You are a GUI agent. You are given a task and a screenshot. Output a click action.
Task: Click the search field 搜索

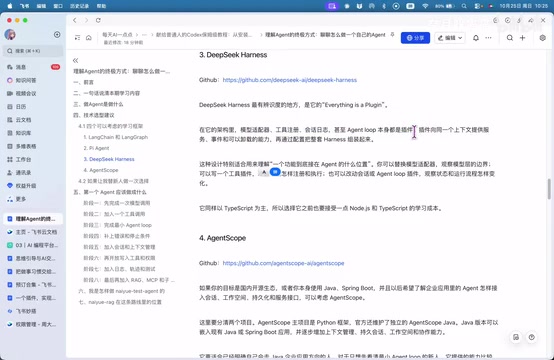pos(33,51)
